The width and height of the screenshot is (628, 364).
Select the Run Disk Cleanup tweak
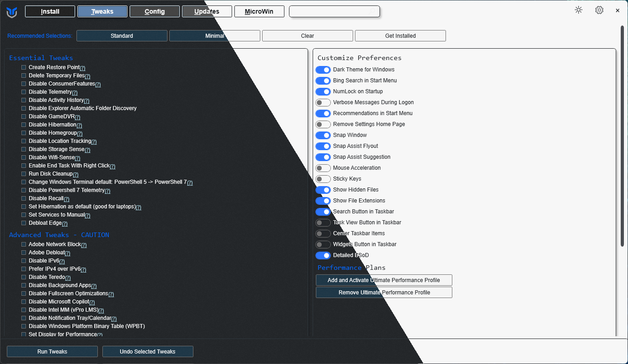24,174
